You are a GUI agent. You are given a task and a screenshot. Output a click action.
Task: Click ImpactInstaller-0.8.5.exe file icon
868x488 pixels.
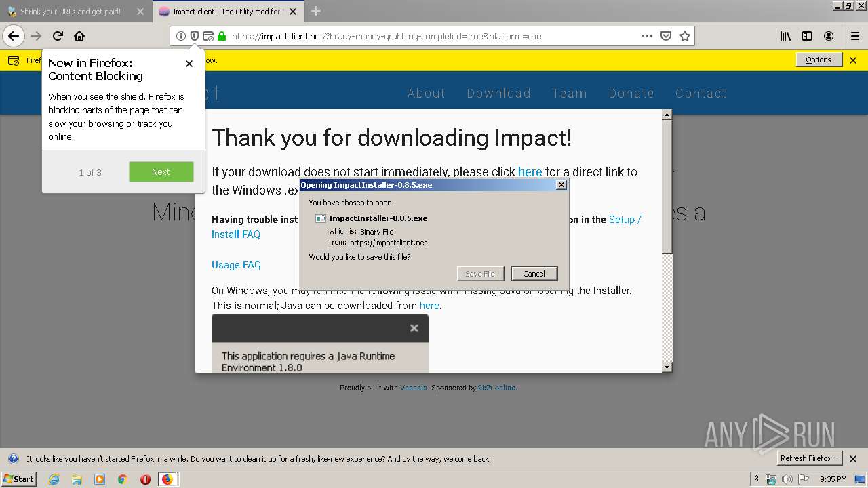pyautogui.click(x=321, y=218)
